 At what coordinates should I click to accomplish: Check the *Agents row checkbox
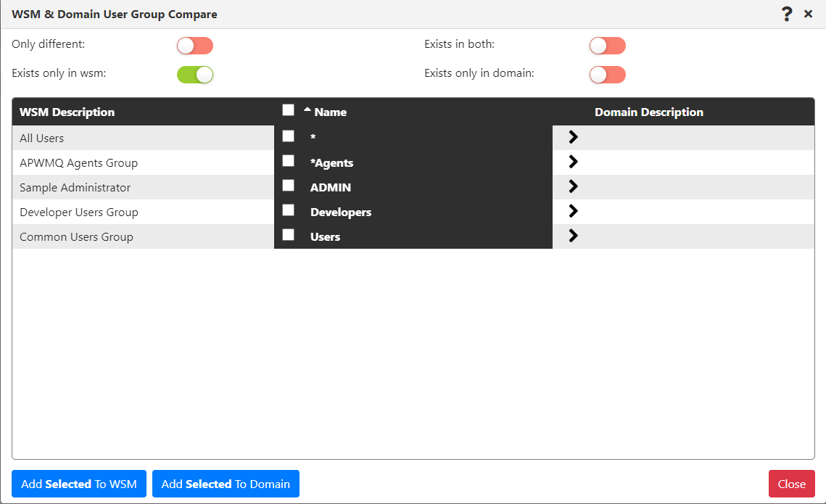pyautogui.click(x=288, y=160)
